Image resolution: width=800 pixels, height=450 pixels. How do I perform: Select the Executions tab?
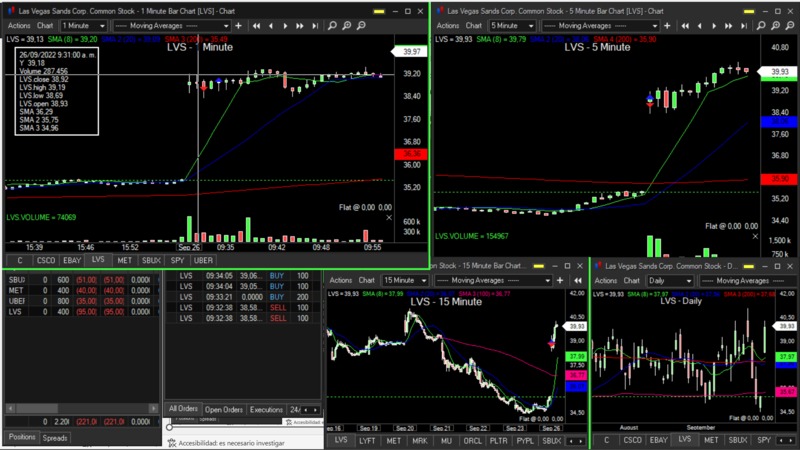(266, 409)
